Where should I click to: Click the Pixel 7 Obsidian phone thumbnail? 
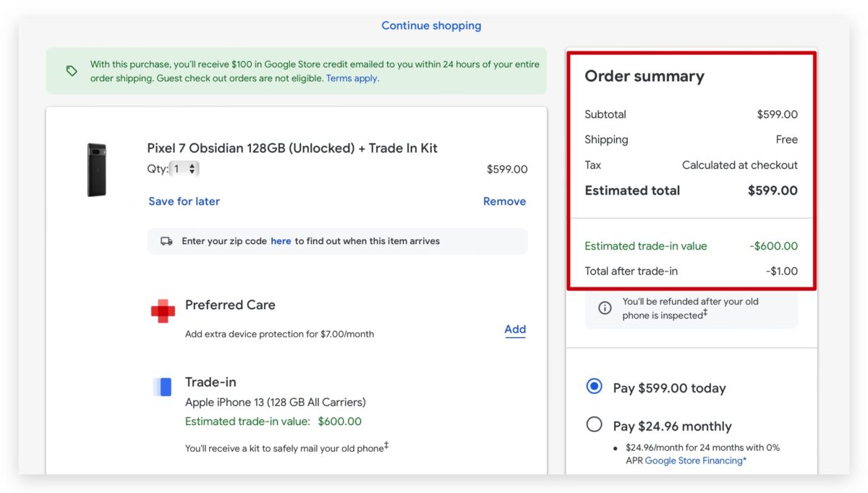coord(96,169)
